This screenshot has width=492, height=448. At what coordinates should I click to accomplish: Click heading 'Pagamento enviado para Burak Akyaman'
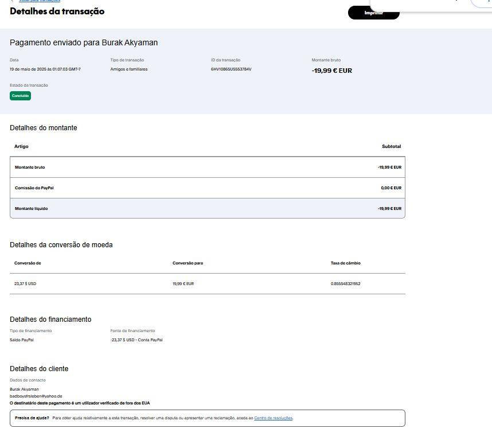click(x=84, y=42)
